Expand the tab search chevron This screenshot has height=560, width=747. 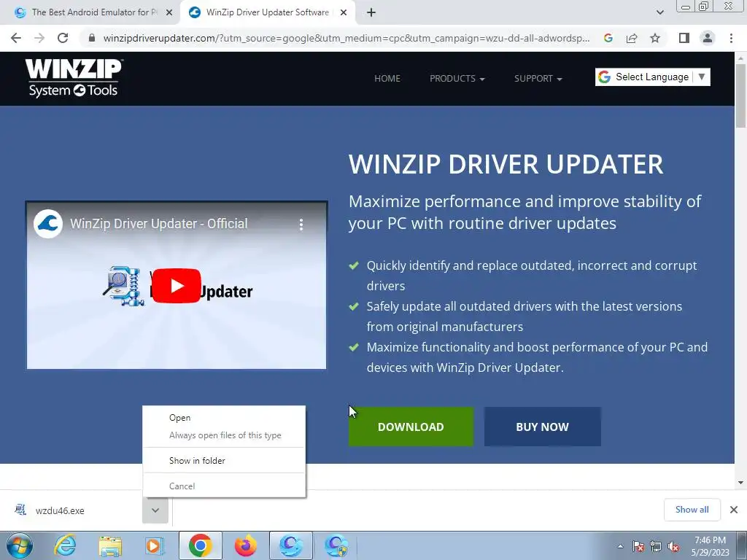click(659, 12)
